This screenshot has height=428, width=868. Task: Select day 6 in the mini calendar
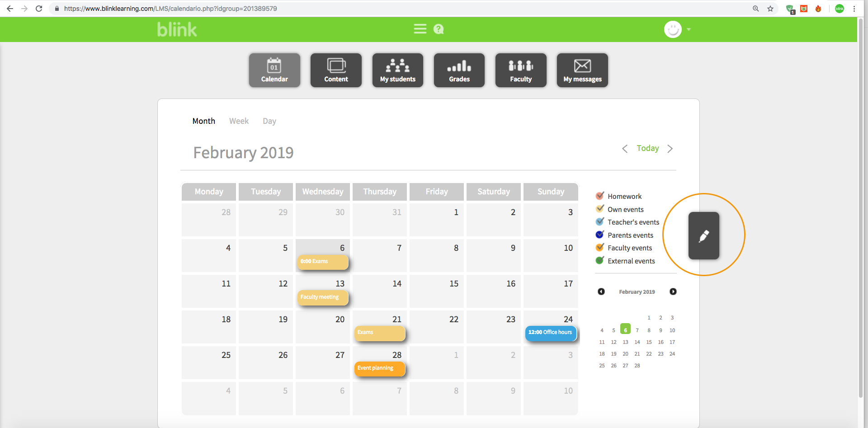point(625,329)
